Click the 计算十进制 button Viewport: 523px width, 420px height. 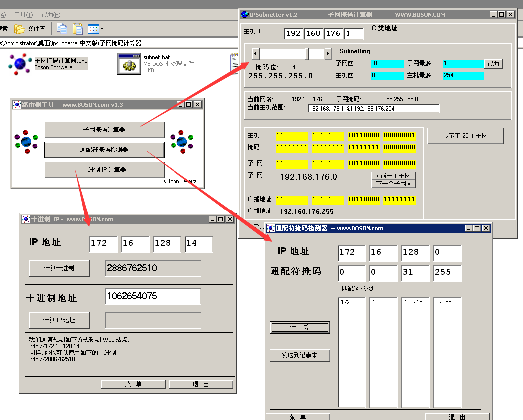click(x=59, y=268)
